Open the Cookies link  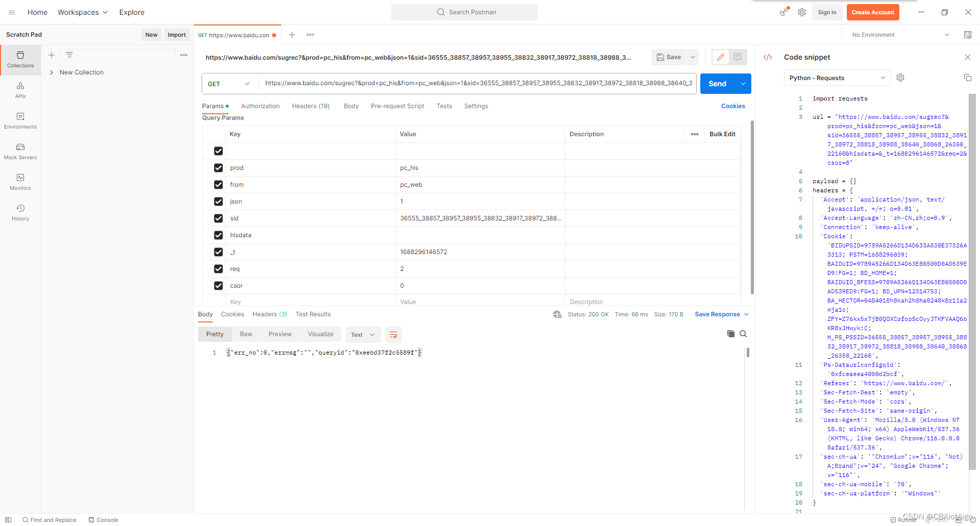[733, 106]
